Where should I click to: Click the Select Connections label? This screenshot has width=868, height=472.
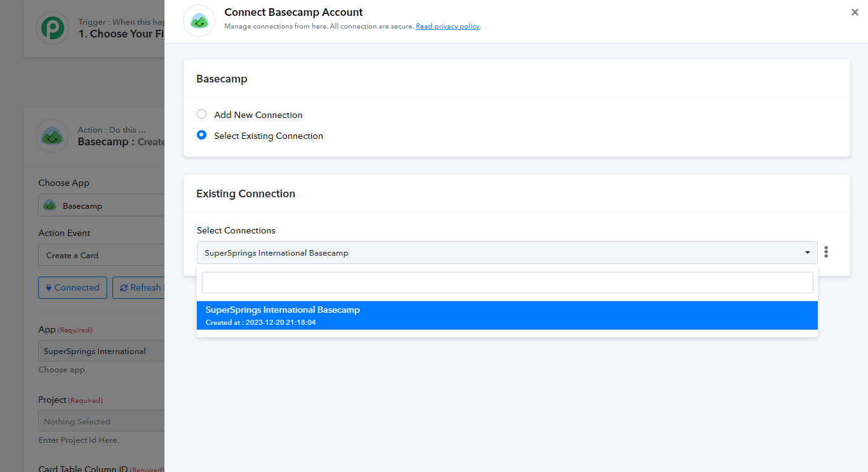236,230
